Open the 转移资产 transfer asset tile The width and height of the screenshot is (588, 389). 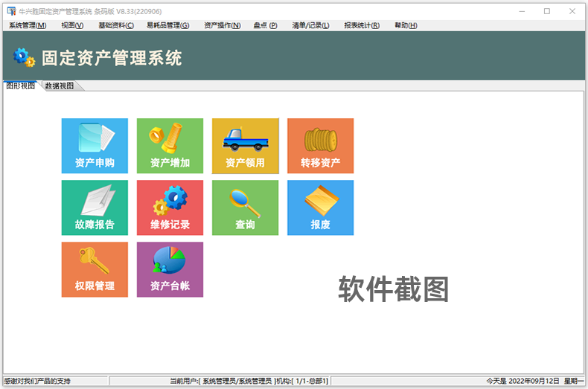point(320,146)
